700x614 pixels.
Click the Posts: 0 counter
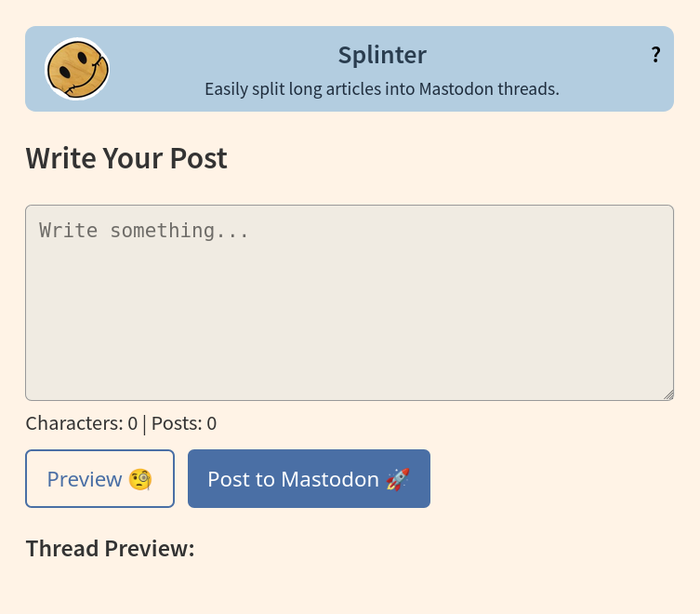(184, 423)
